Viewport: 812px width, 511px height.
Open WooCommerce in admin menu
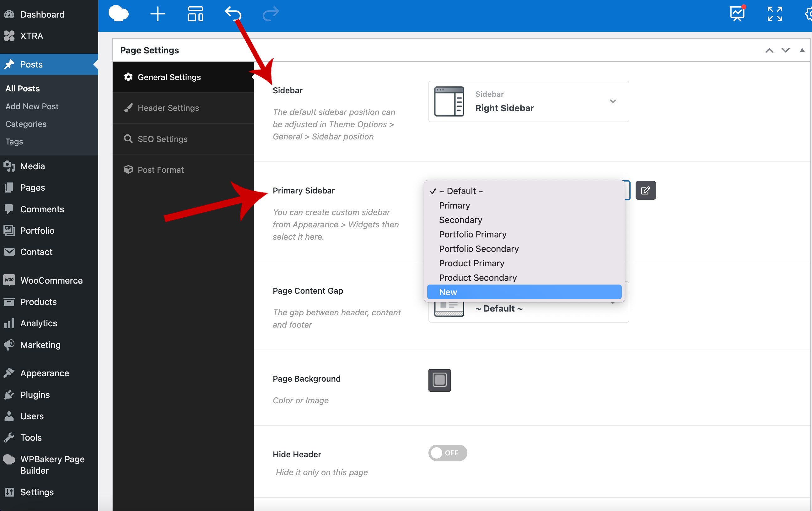pyautogui.click(x=51, y=280)
